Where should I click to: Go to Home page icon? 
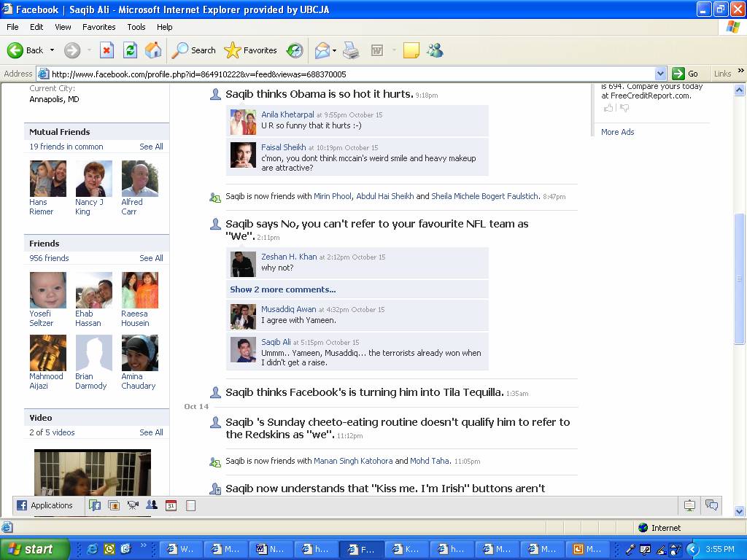(153, 50)
